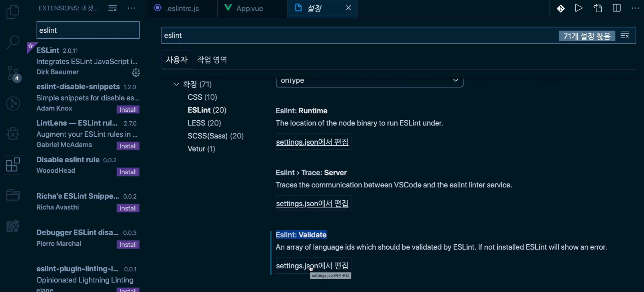Select the 설정 settings tab

[x=315, y=9]
